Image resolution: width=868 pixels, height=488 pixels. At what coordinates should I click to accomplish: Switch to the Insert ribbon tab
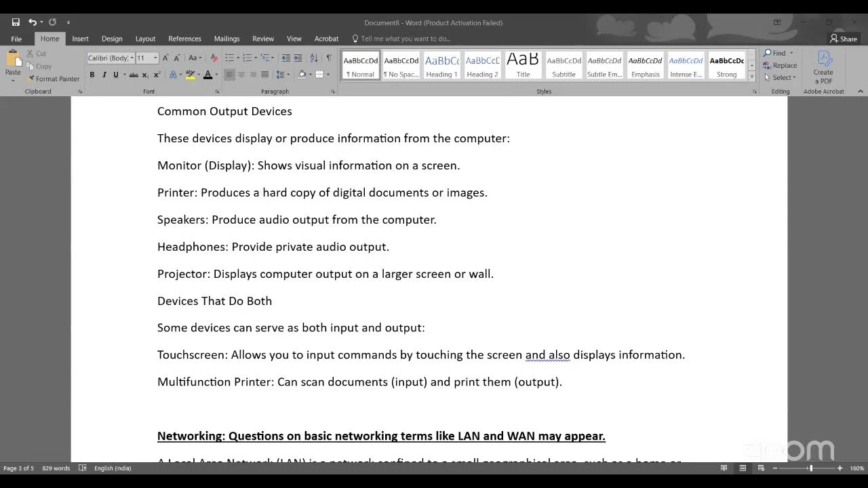pos(80,39)
